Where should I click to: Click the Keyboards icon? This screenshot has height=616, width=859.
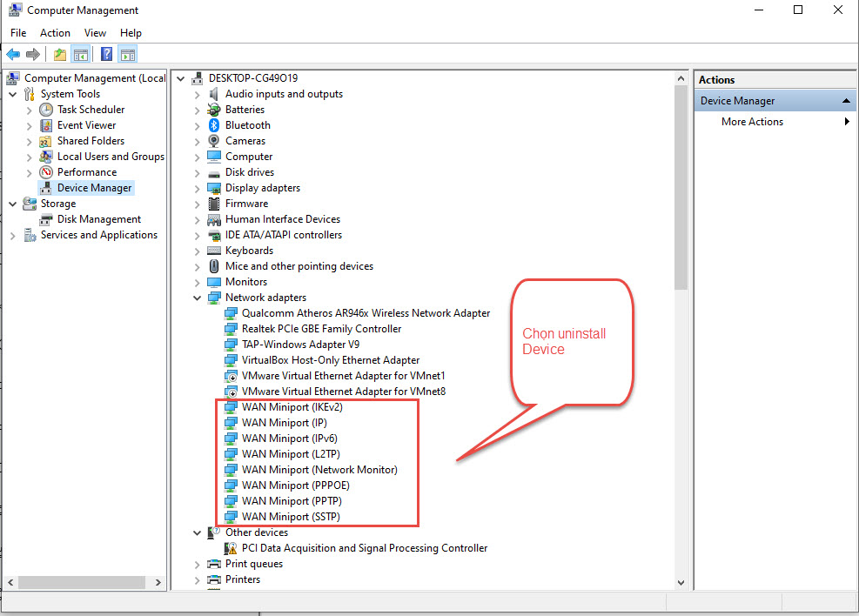[x=214, y=251]
